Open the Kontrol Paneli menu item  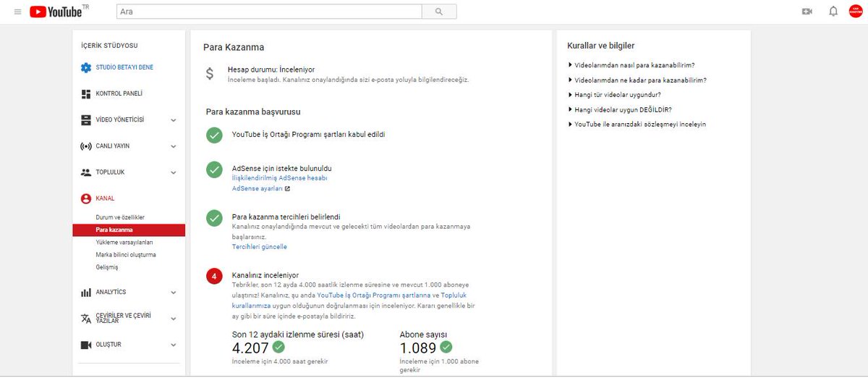pyautogui.click(x=119, y=94)
